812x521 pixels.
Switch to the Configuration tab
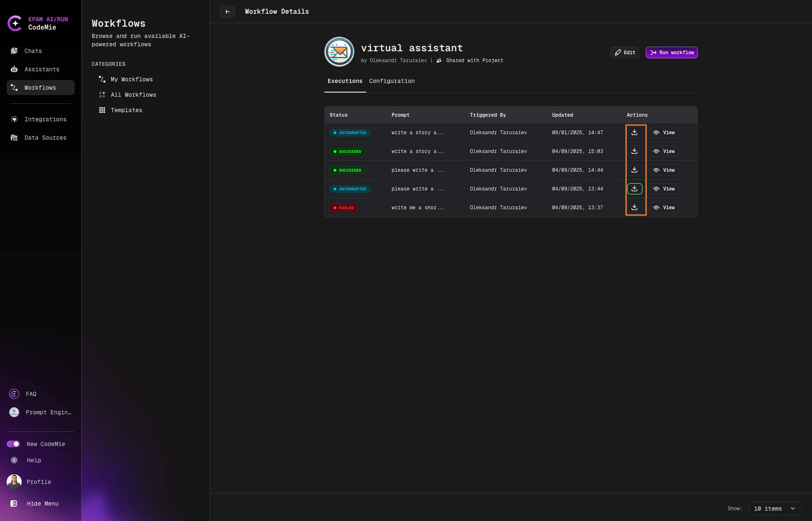[x=391, y=81]
